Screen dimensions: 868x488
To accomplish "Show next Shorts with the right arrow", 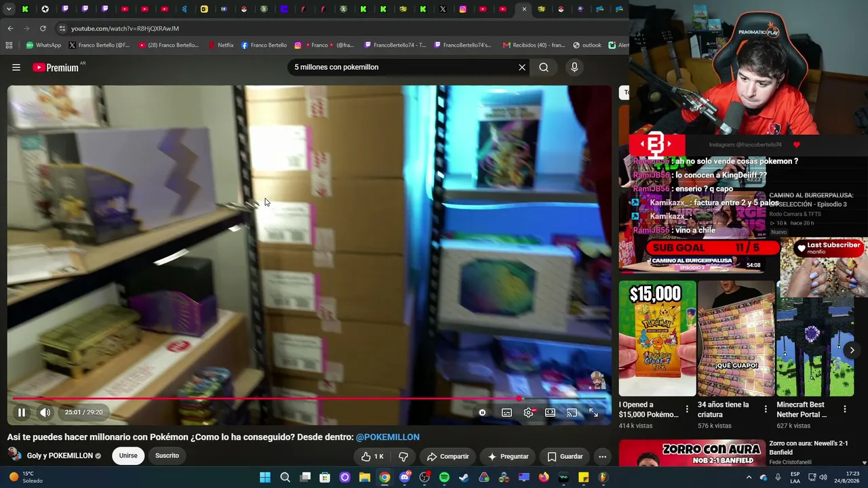I will 852,350.
